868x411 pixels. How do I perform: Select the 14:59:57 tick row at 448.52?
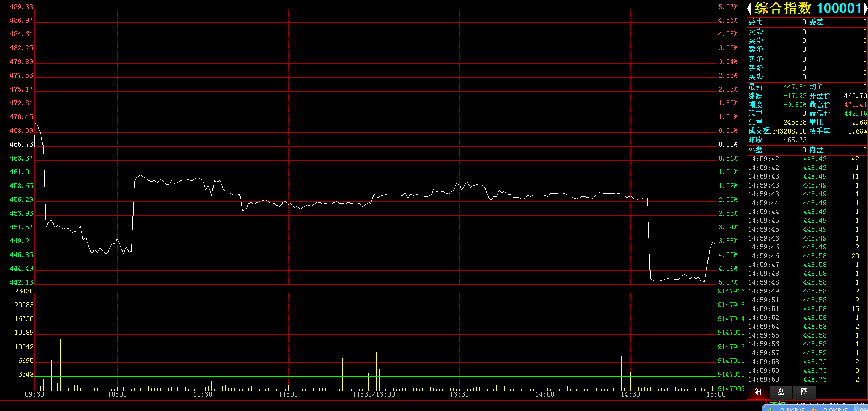pyautogui.click(x=807, y=353)
